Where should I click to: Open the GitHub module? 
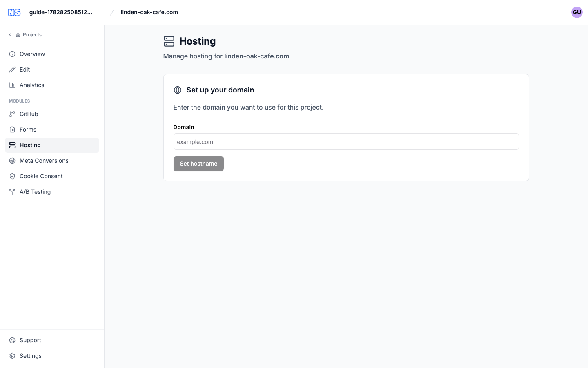click(52, 114)
